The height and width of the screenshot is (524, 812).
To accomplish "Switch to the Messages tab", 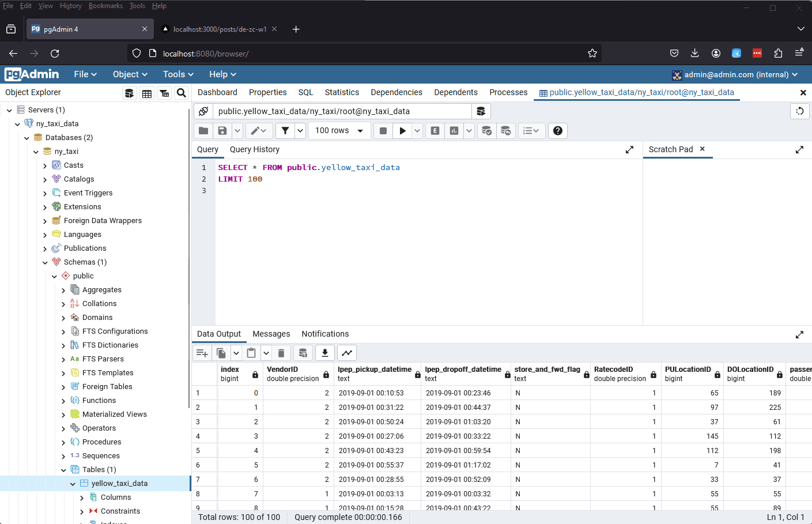I will tap(271, 334).
